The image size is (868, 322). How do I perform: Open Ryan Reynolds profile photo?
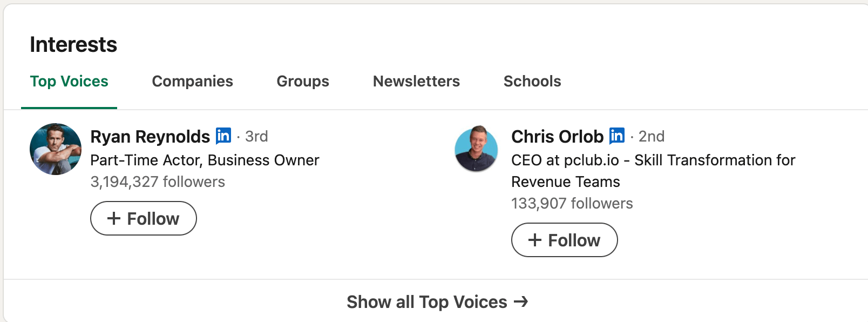(56, 149)
